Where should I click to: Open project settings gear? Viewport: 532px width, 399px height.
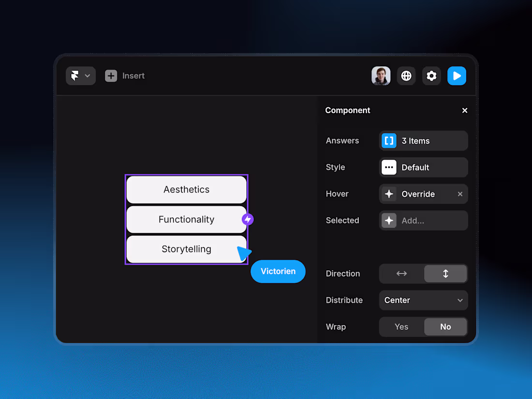click(x=431, y=75)
